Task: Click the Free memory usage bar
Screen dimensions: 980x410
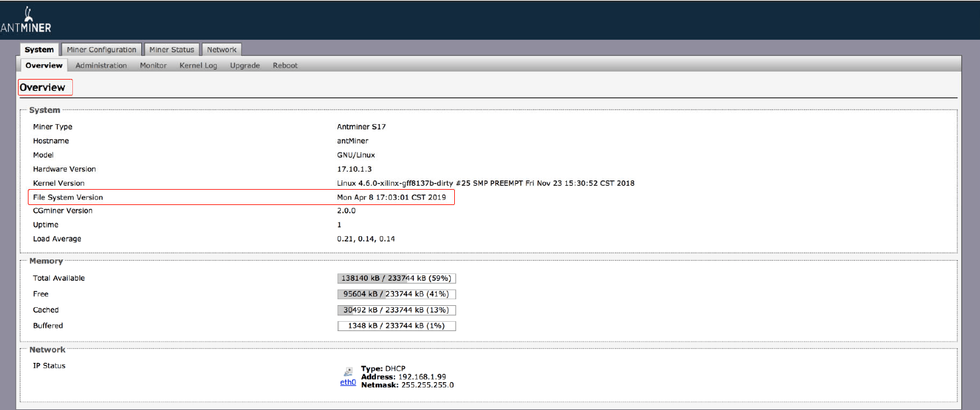Action: click(x=397, y=294)
